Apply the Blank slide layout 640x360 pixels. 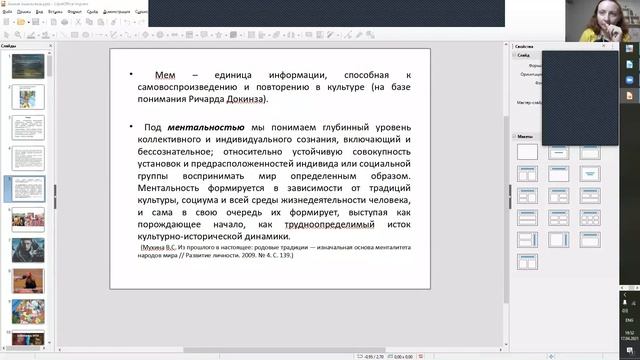coord(527,152)
